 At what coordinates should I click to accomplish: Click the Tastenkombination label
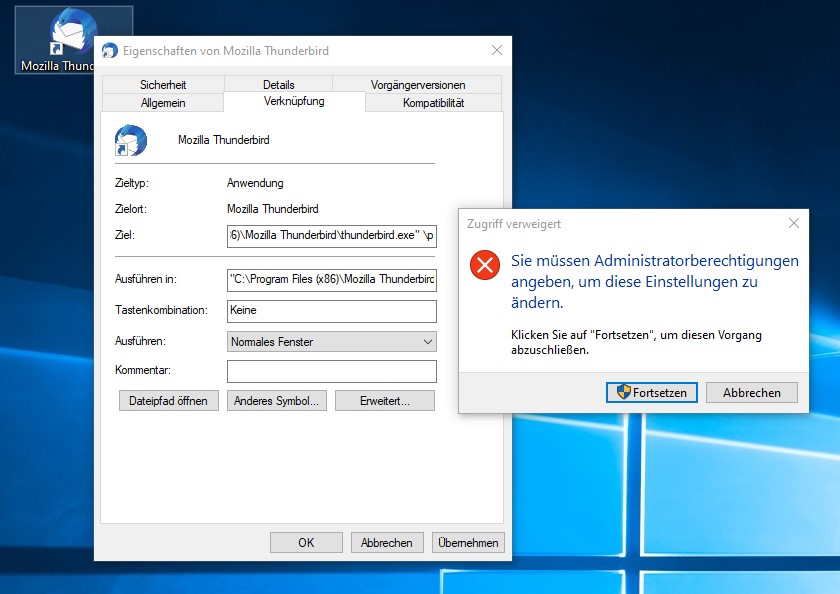tap(161, 310)
